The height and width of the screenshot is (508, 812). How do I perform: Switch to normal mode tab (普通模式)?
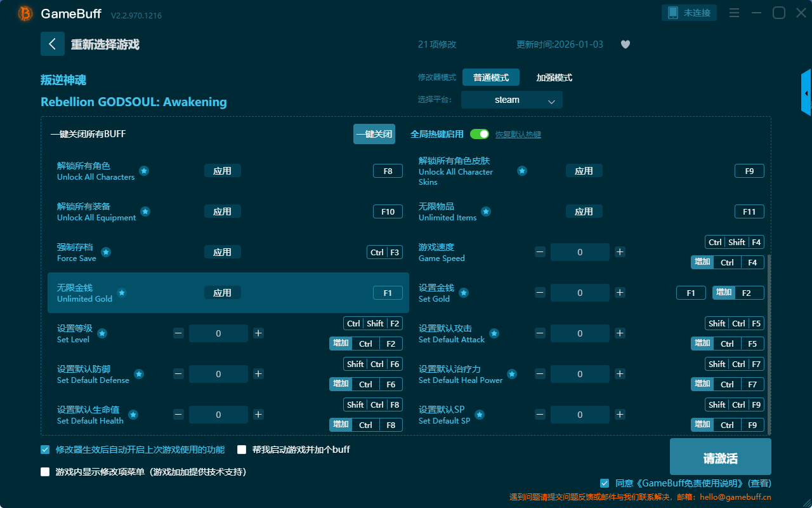(491, 77)
